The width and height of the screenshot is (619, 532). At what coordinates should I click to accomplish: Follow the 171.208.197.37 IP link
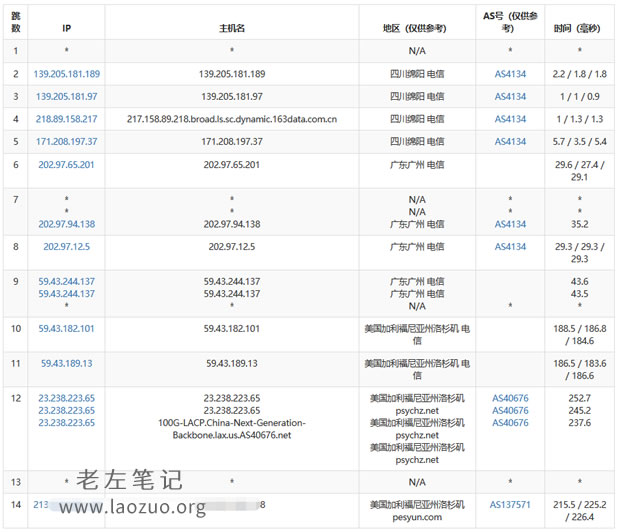click(x=66, y=142)
